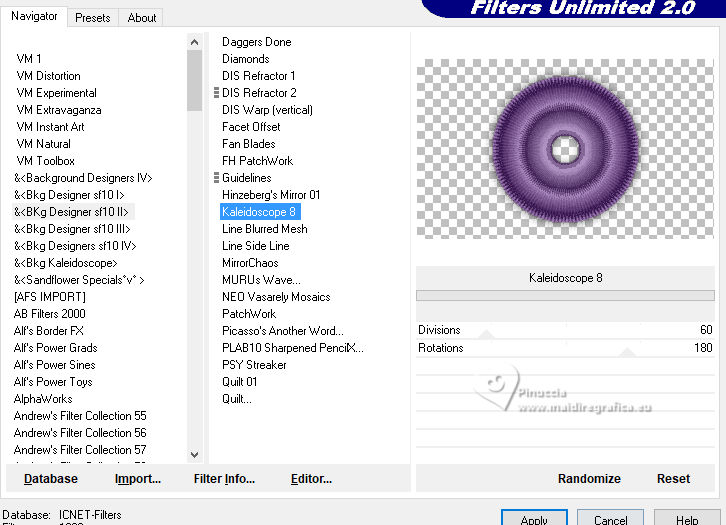
Task: Click settings marker icon beside DIS Refractor 2
Action: 216,93
